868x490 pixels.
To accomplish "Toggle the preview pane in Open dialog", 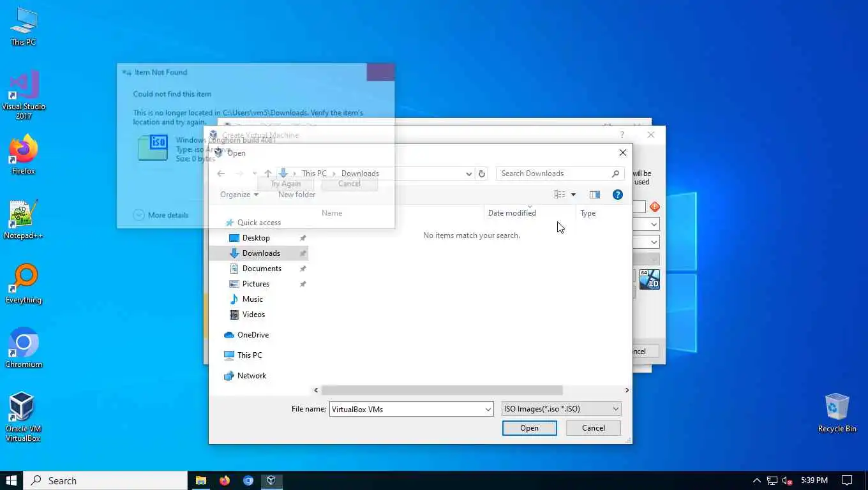I will [x=594, y=195].
